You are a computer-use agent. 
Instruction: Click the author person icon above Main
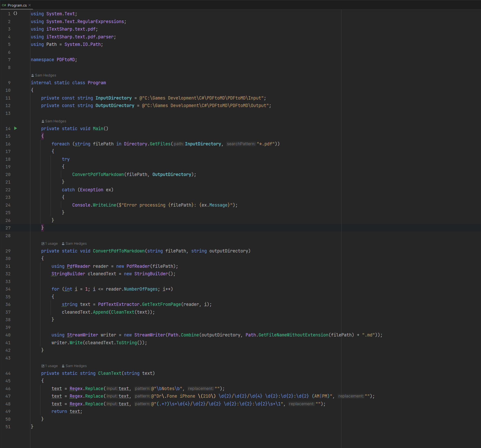[43, 121]
